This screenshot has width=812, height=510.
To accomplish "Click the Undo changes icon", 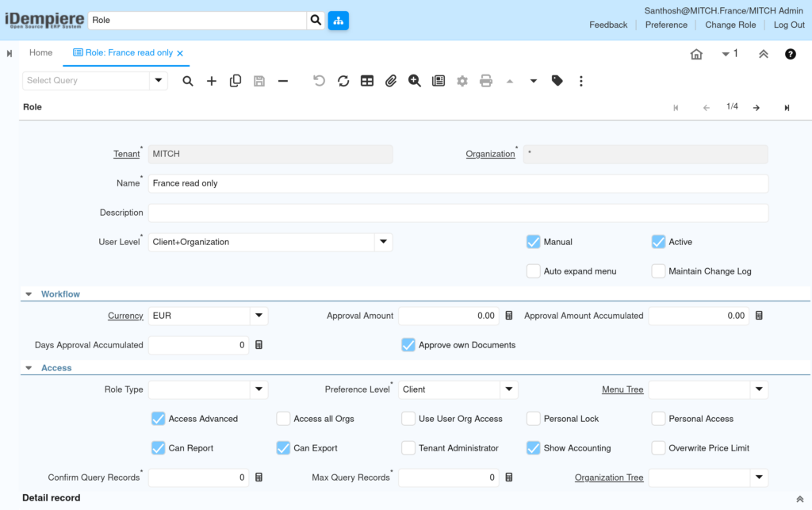I will point(319,81).
